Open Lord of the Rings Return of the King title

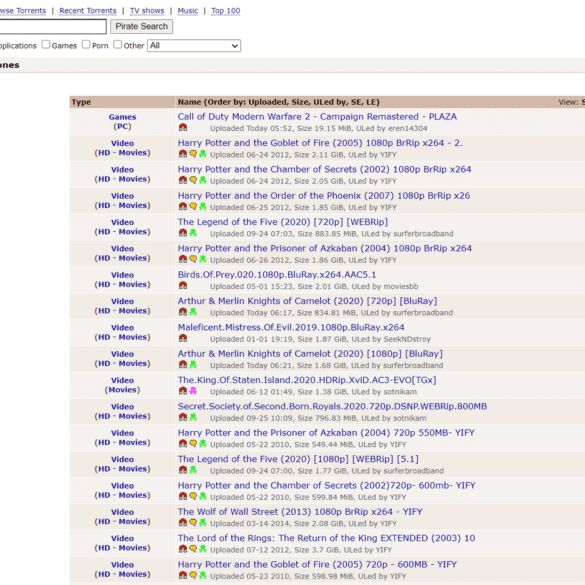326,538
